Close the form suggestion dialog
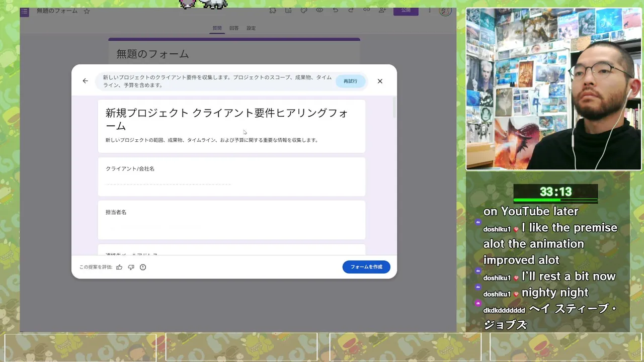This screenshot has height=362, width=644. click(380, 81)
